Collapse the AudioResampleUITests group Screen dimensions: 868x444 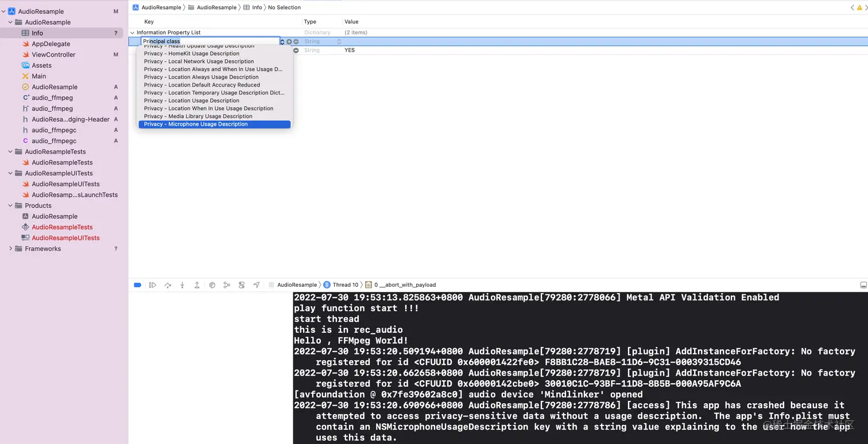point(10,173)
